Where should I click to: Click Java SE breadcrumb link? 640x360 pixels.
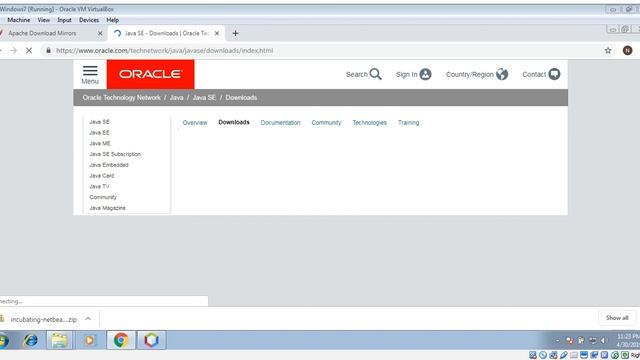204,98
